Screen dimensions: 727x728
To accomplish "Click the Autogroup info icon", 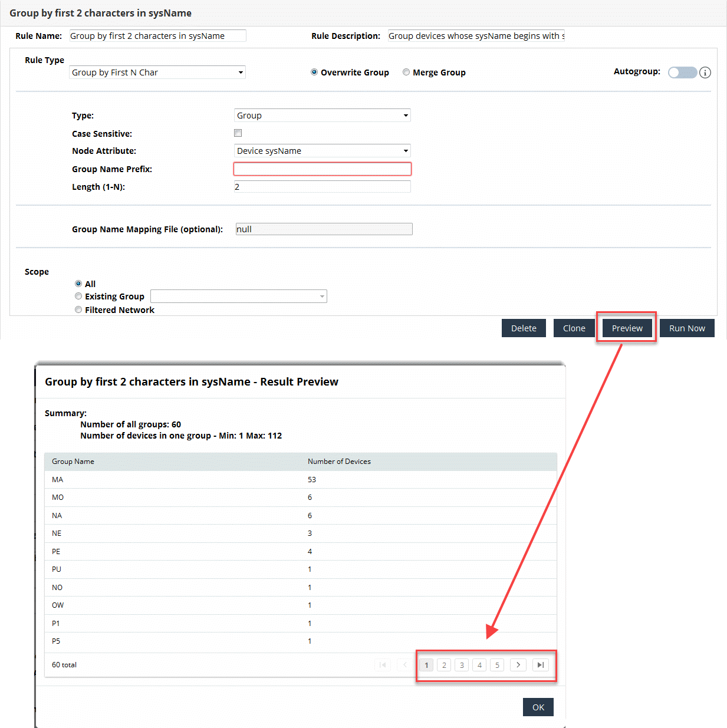I will tap(705, 73).
